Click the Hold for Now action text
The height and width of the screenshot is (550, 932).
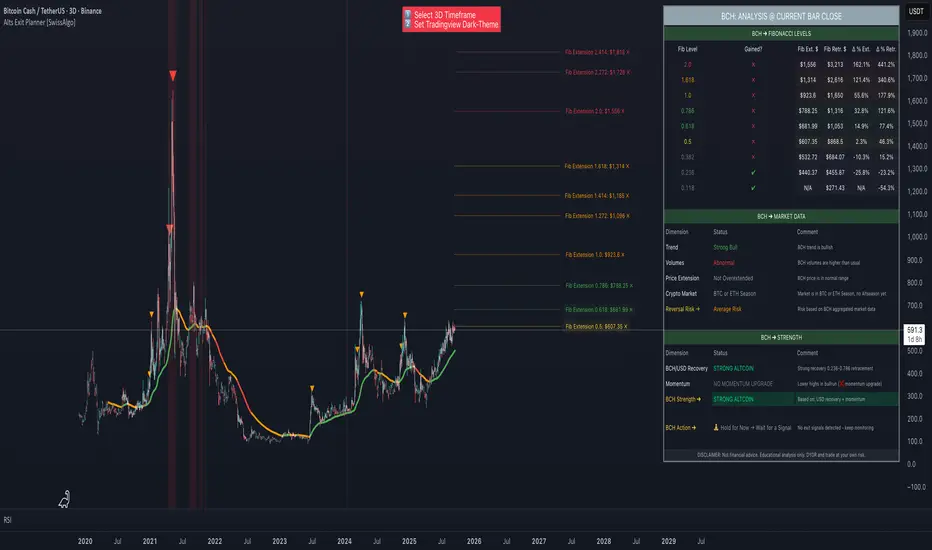click(x=755, y=428)
